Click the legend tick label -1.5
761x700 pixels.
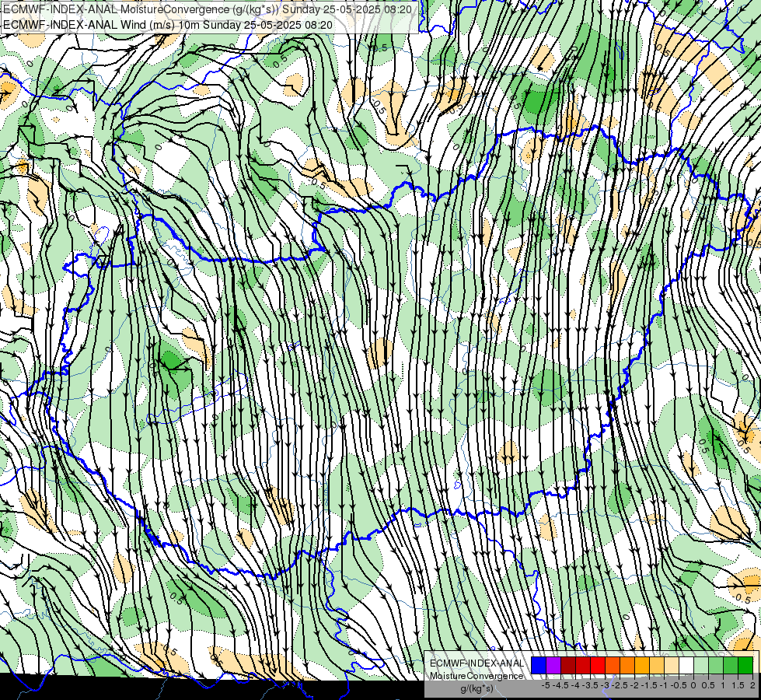[x=649, y=685]
